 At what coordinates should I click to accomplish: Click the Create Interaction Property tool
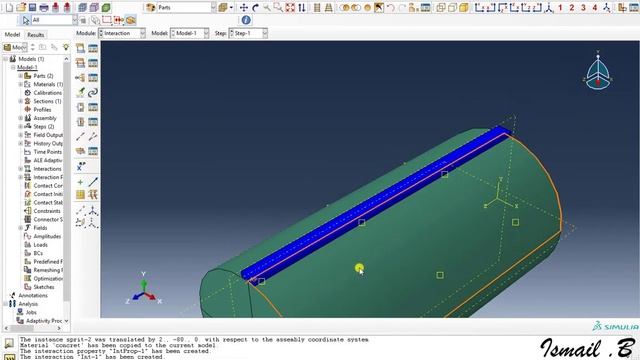tap(80, 63)
